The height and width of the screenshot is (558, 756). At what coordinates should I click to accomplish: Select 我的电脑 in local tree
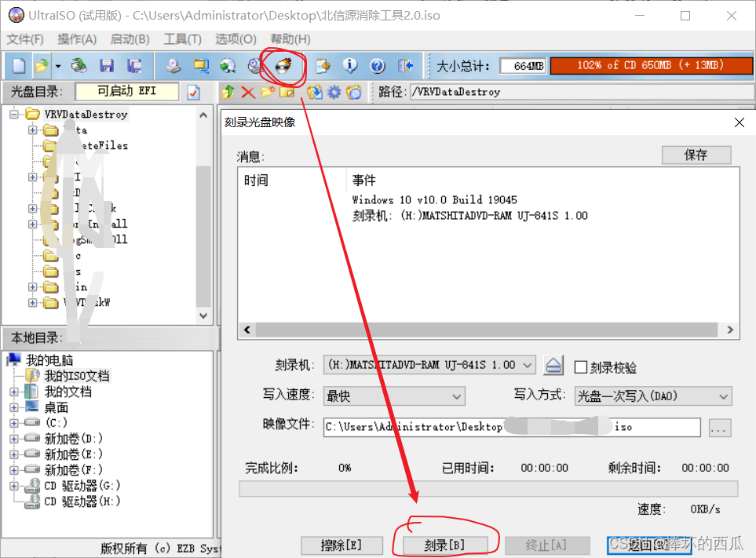49,360
